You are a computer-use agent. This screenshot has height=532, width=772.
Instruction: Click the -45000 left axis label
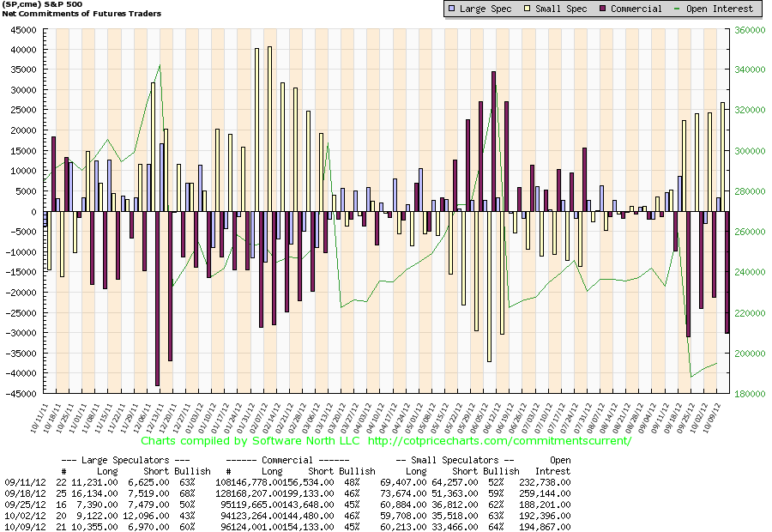21,394
